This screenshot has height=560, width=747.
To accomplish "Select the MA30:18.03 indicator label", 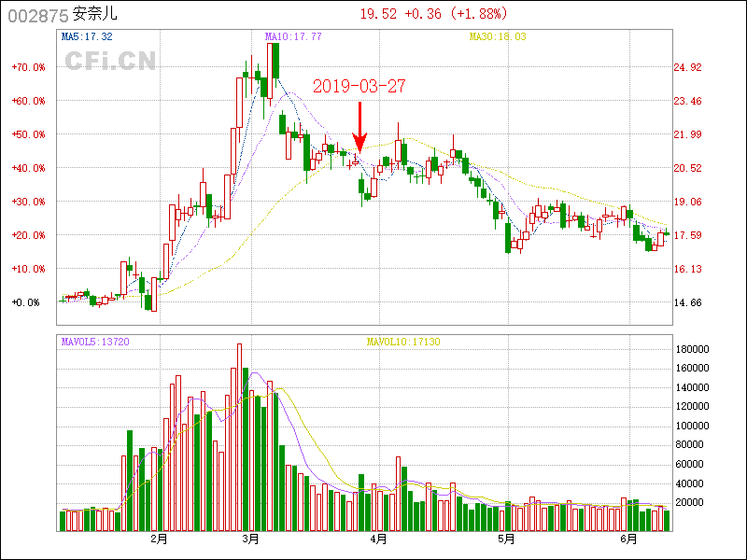I will coord(498,36).
